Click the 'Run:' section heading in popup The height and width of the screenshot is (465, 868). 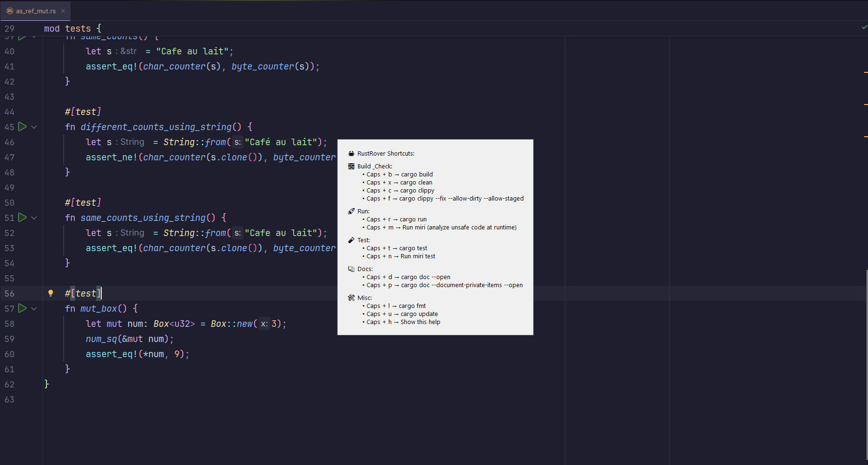[x=363, y=211]
